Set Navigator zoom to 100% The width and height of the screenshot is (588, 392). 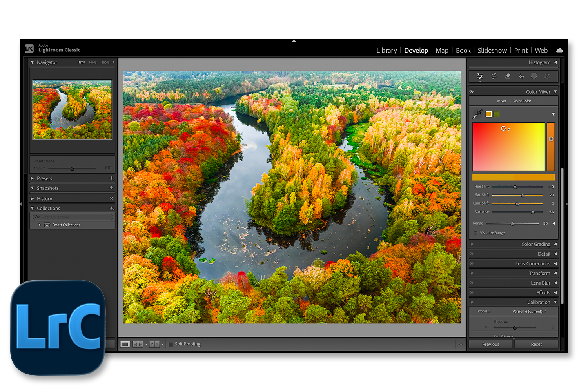click(x=93, y=62)
